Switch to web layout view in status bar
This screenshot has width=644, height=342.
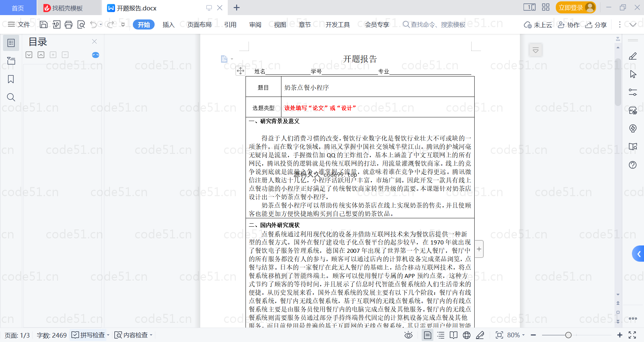[467, 335]
